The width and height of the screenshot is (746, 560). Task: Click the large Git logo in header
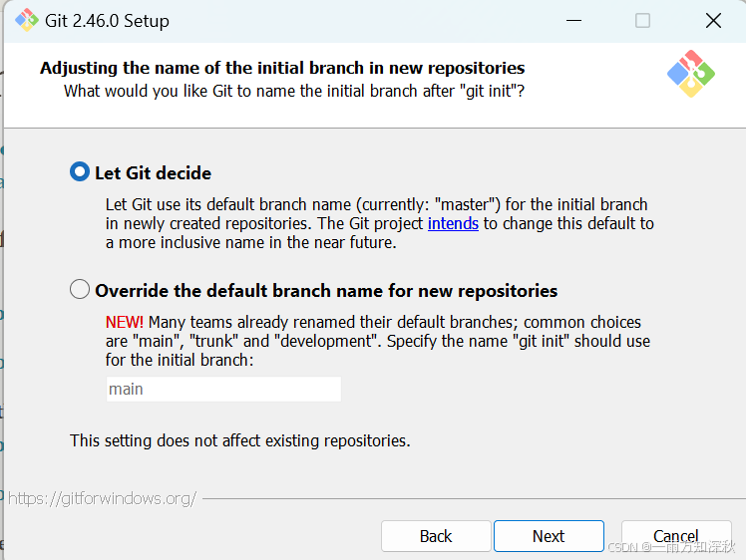tap(691, 74)
